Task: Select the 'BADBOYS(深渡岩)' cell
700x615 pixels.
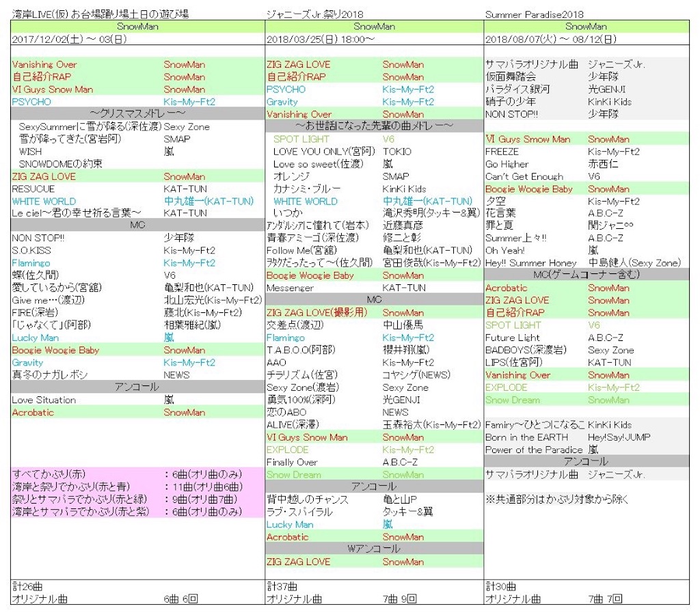Action: pos(526,350)
